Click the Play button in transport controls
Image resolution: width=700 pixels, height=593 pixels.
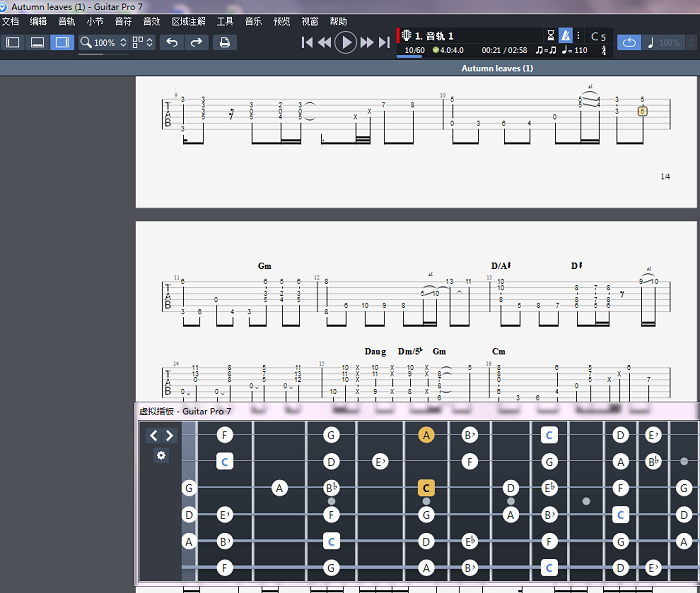345,42
